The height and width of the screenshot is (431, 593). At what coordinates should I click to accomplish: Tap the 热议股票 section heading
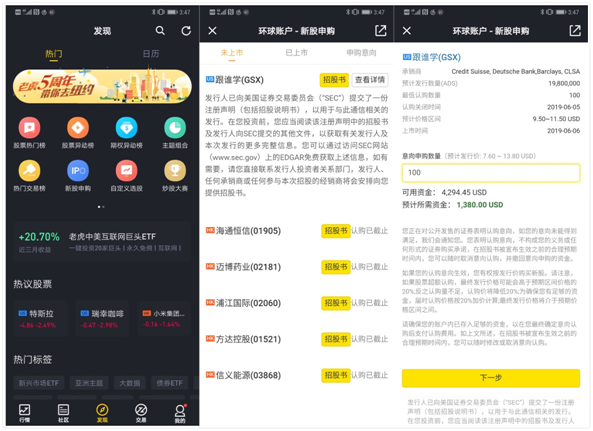point(33,284)
